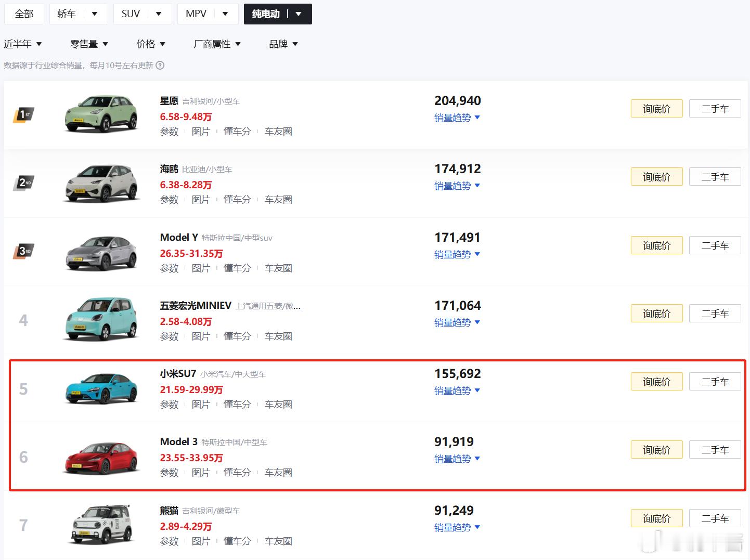This screenshot has height=560, width=750.
Task: Open the 五菱宏光MINIEV car thumbnail
Action: 101,319
